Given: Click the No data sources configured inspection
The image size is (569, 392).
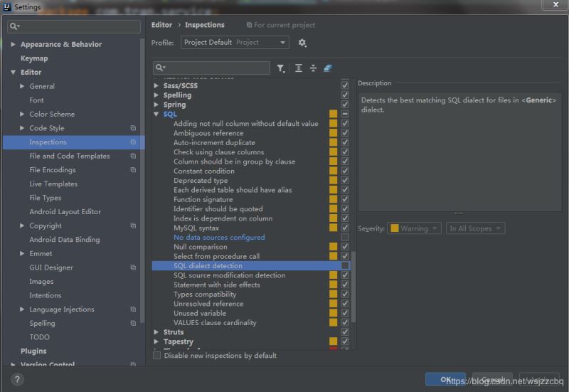Looking at the screenshot, I should 219,238.
